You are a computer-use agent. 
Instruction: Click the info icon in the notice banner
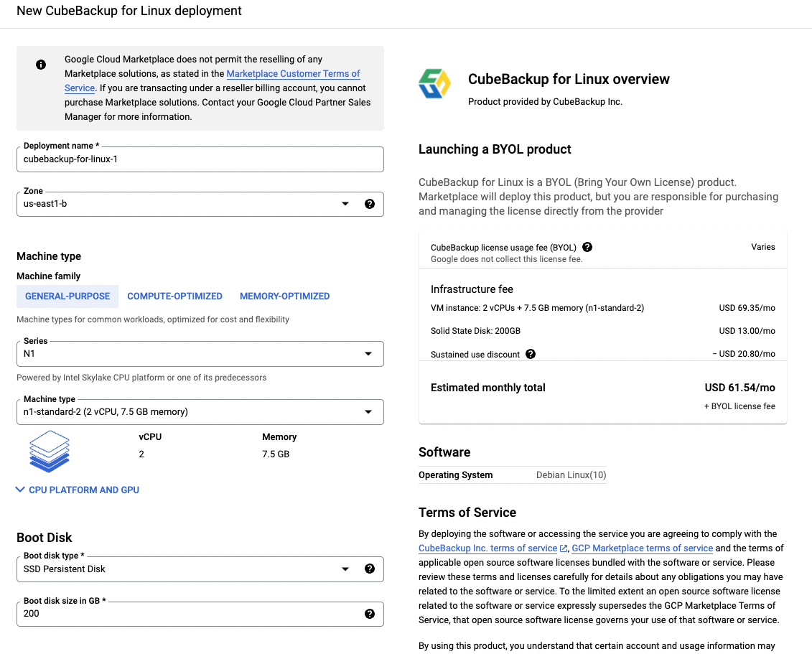41,64
